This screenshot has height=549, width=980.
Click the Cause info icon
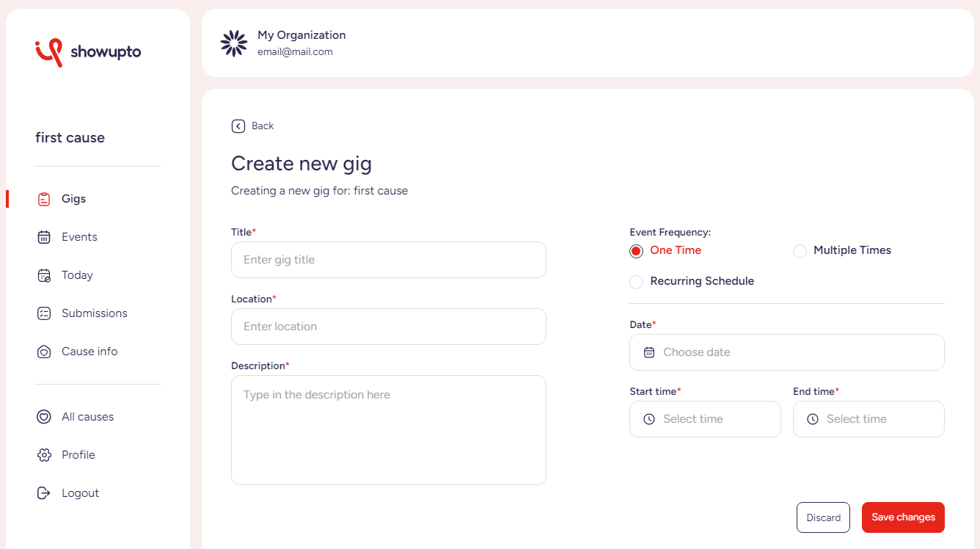(x=44, y=352)
